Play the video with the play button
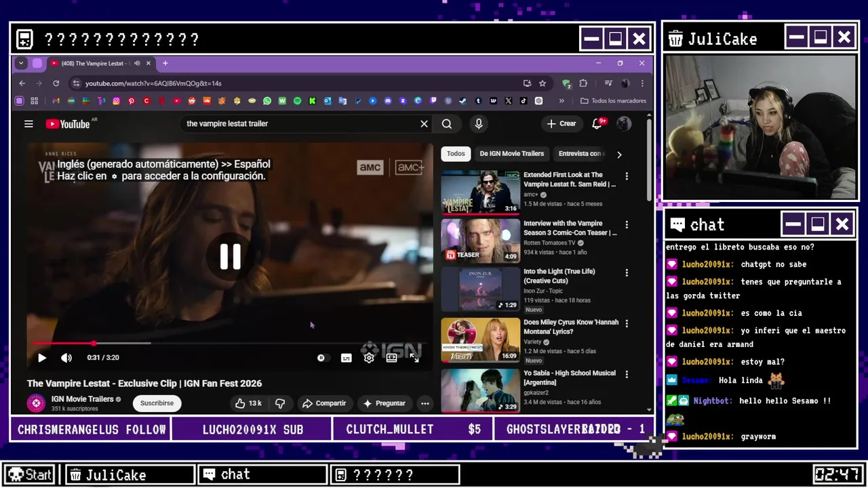This screenshot has height=488, width=868. 42,358
